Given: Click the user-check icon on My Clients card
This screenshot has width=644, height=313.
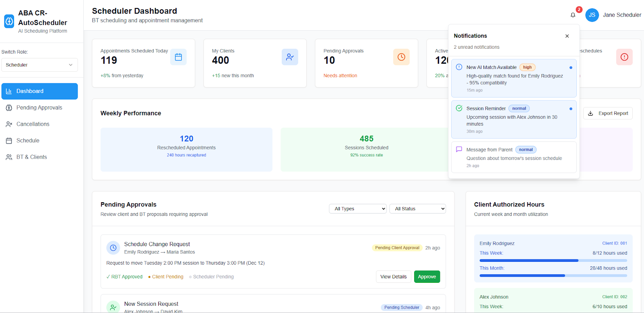Looking at the screenshot, I should [x=290, y=57].
